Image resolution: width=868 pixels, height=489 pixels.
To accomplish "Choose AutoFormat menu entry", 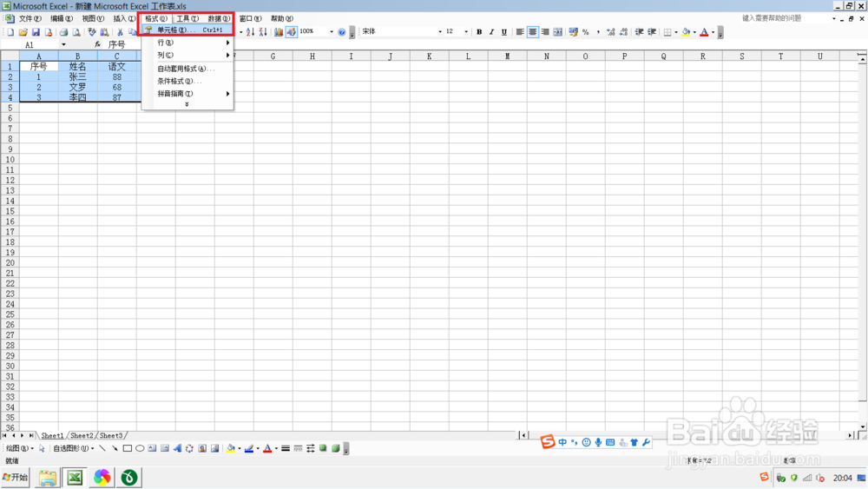I will click(187, 69).
